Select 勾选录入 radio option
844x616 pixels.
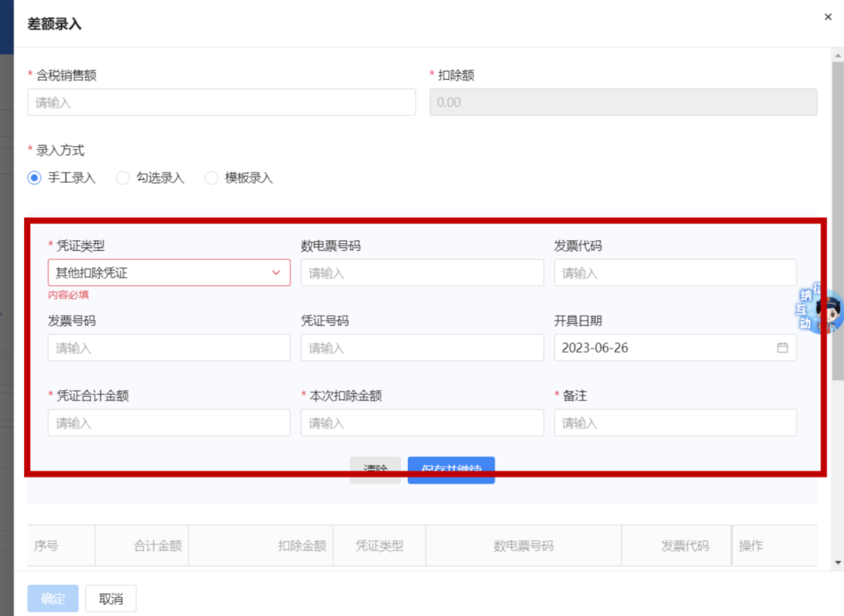(x=123, y=178)
